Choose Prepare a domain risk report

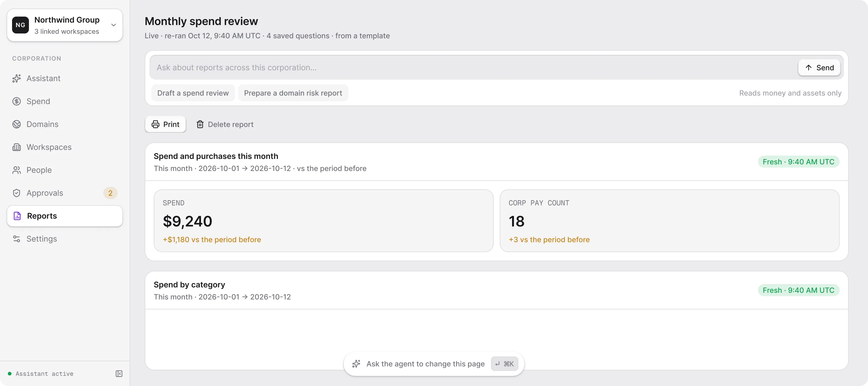pos(293,93)
